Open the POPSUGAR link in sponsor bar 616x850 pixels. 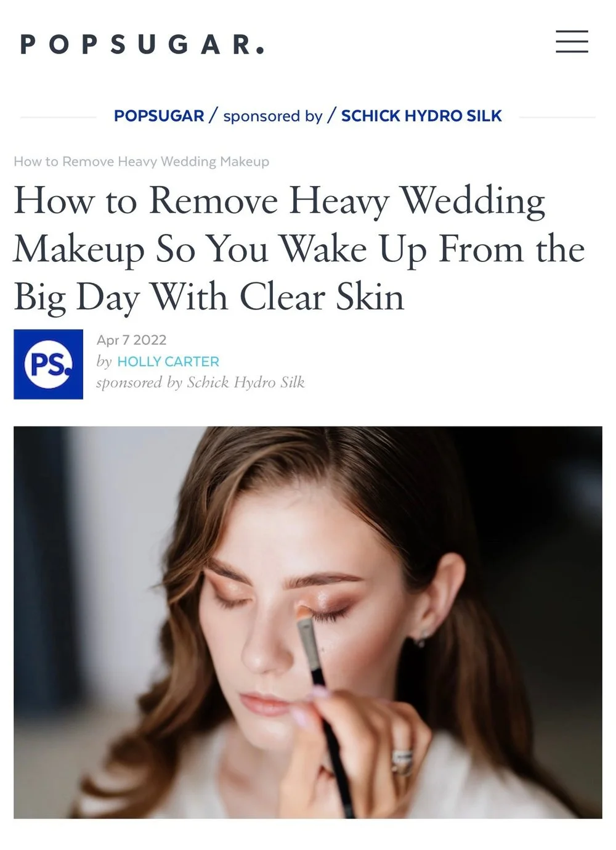159,116
